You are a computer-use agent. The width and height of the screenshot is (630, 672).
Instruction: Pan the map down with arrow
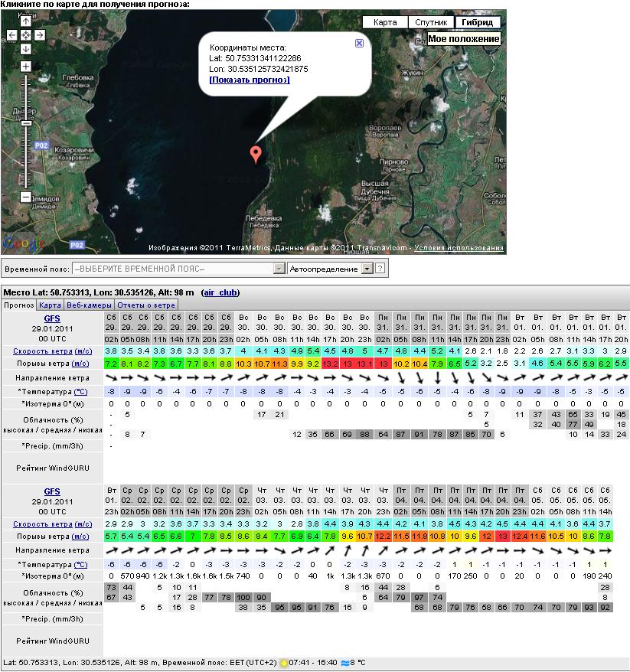[25, 48]
